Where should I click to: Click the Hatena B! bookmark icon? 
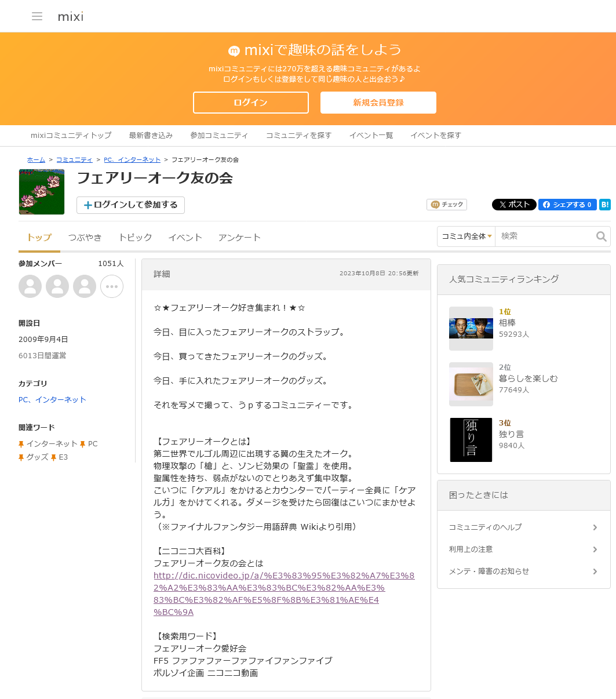pos(604,205)
